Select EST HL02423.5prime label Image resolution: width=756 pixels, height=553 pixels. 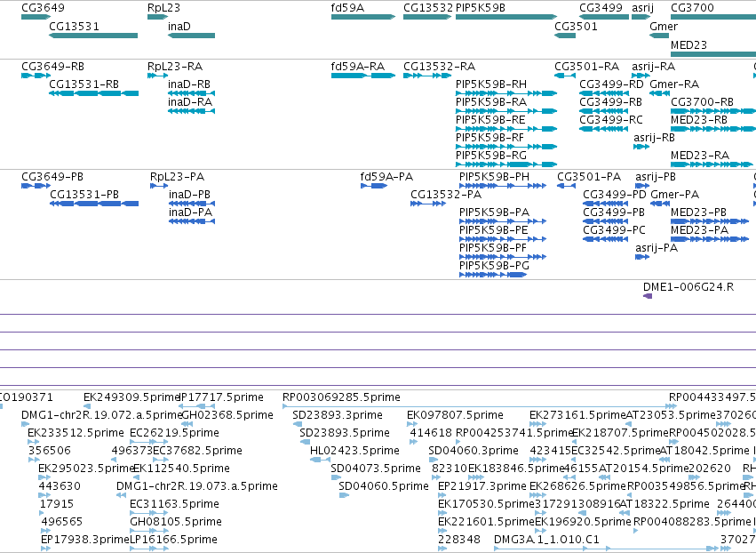point(354,451)
